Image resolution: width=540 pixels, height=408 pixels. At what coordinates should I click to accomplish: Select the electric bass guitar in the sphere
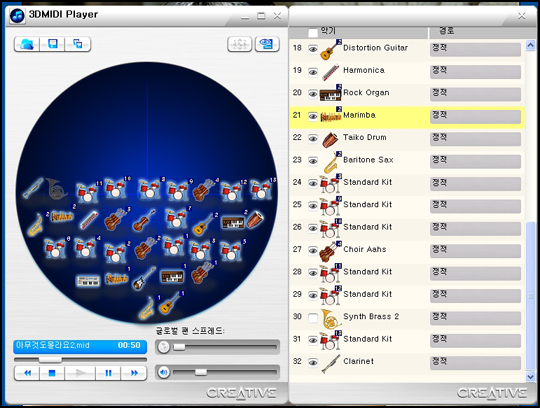point(144,278)
